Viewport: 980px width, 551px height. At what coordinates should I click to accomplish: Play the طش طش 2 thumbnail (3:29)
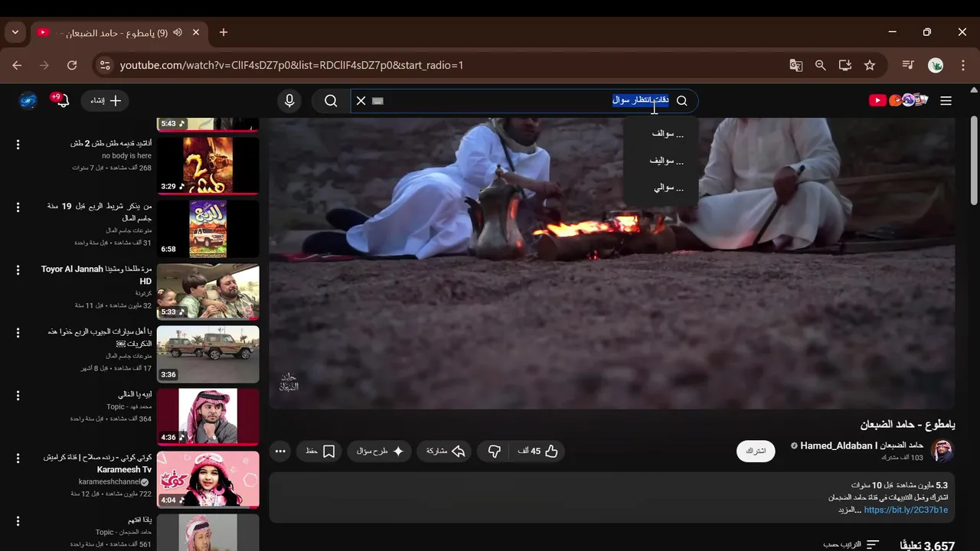tap(208, 165)
